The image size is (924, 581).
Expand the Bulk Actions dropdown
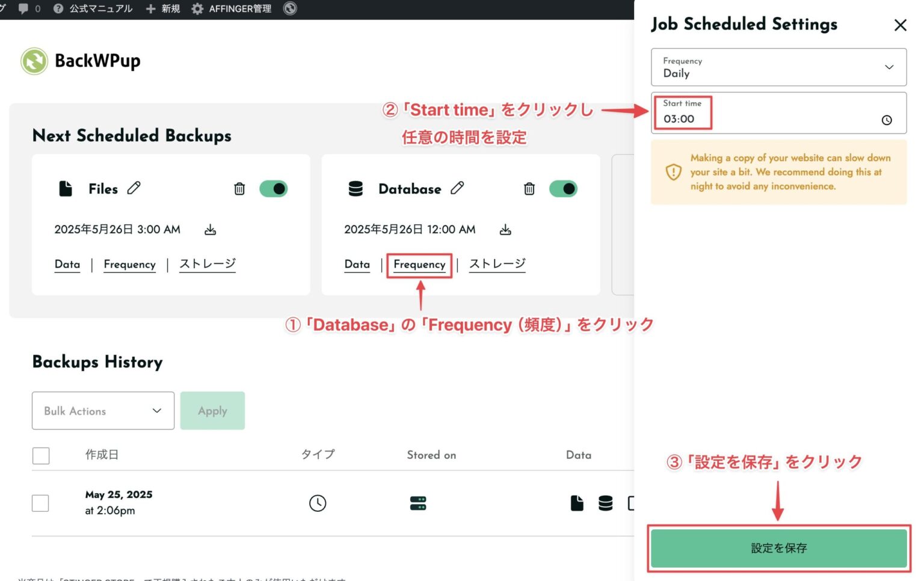(102, 411)
